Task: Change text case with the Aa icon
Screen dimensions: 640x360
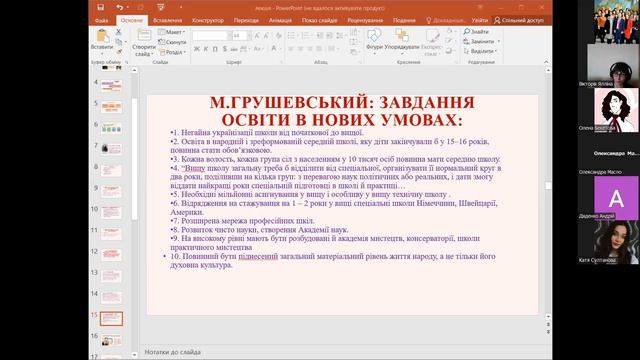Action: click(x=258, y=49)
